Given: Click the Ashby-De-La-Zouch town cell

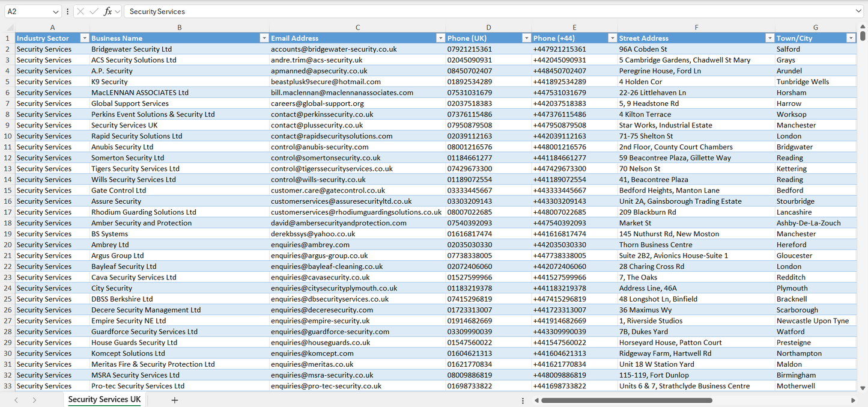Looking at the screenshot, I should (816, 222).
